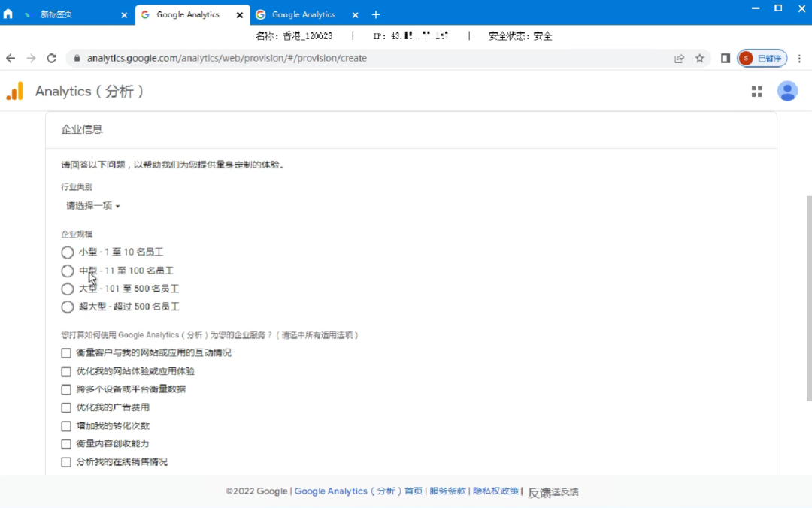Click the browser forward arrow
812x508 pixels.
31,58
